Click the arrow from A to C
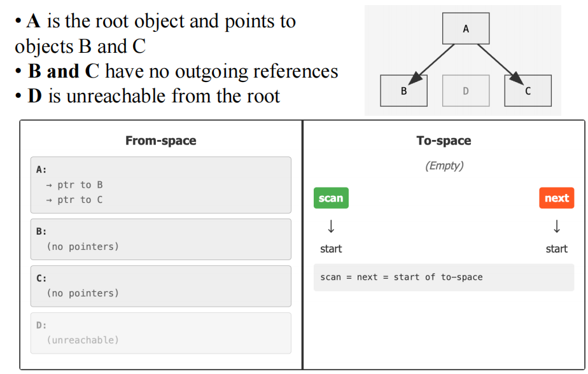Screen dimensions: 588x374 (500, 64)
